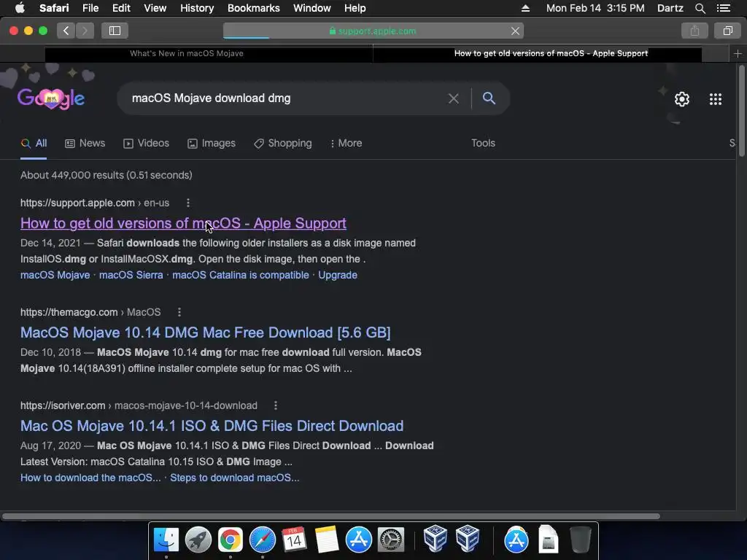Select the Shopping search filter

point(283,144)
